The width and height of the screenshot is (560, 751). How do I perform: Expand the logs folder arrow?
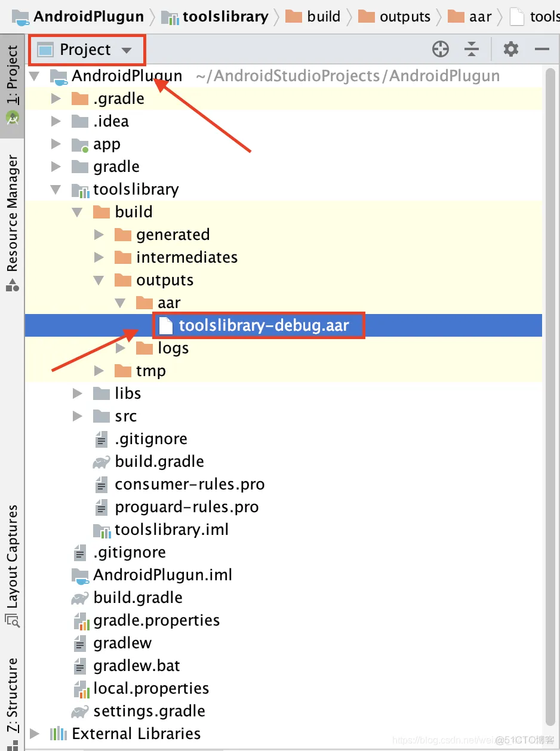click(x=121, y=348)
